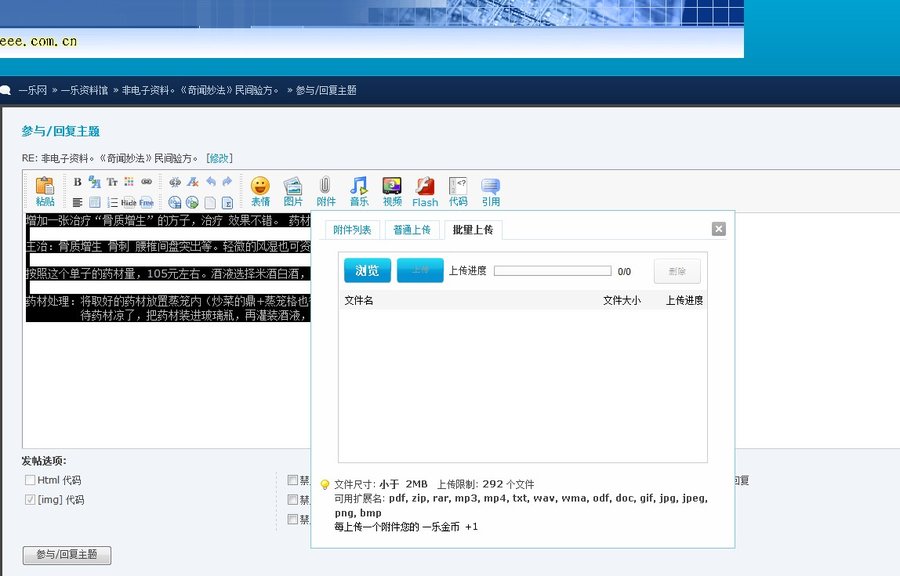
Task: Open the 图片 image insert tool
Action: 293,190
